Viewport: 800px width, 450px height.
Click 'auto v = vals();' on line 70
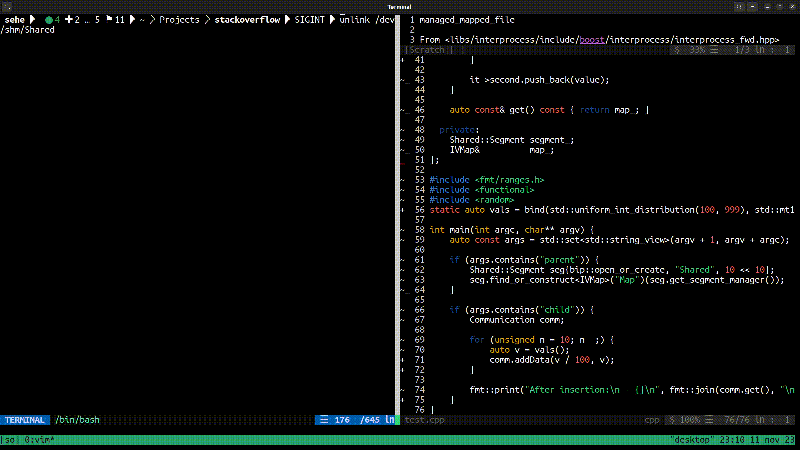(x=530, y=350)
